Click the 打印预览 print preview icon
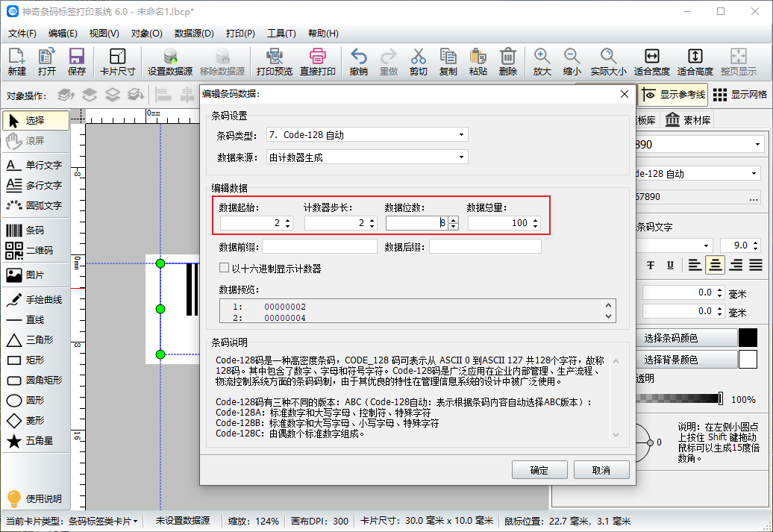The image size is (773, 532). [x=274, y=62]
